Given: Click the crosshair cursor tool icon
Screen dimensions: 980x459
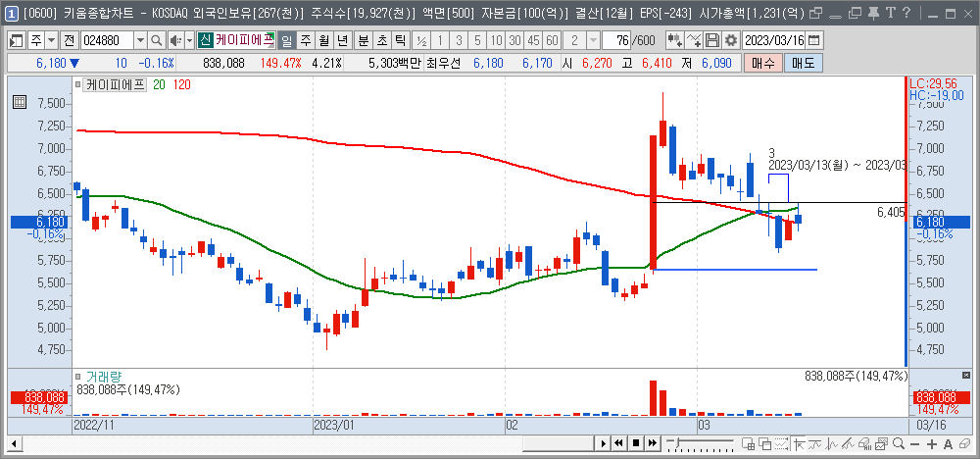Looking at the screenshot, I should pyautogui.click(x=800, y=444).
